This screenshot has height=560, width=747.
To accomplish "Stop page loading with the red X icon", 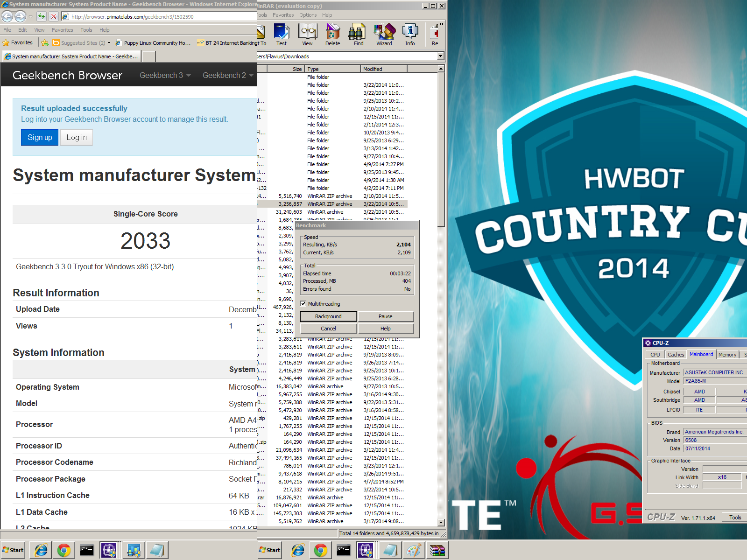I will coord(54,16).
